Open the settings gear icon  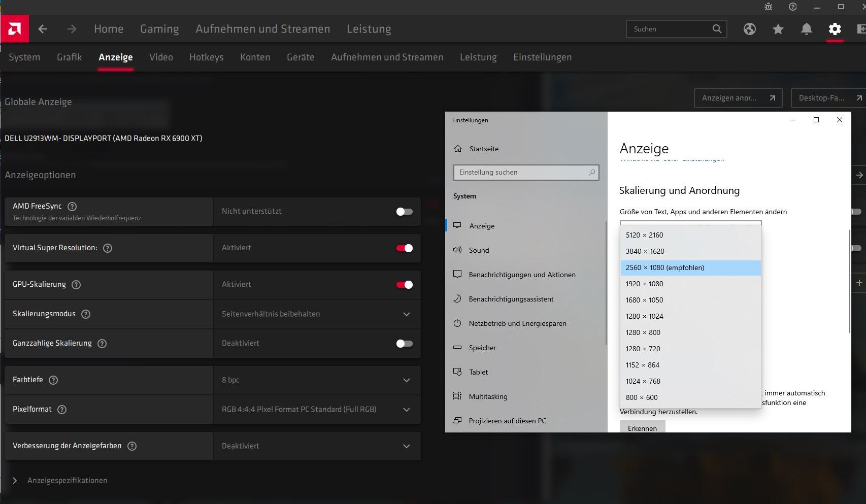tap(835, 29)
